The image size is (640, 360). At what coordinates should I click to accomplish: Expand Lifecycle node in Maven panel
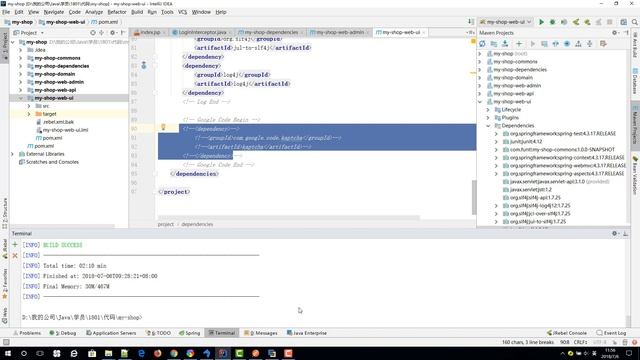[x=488, y=109]
